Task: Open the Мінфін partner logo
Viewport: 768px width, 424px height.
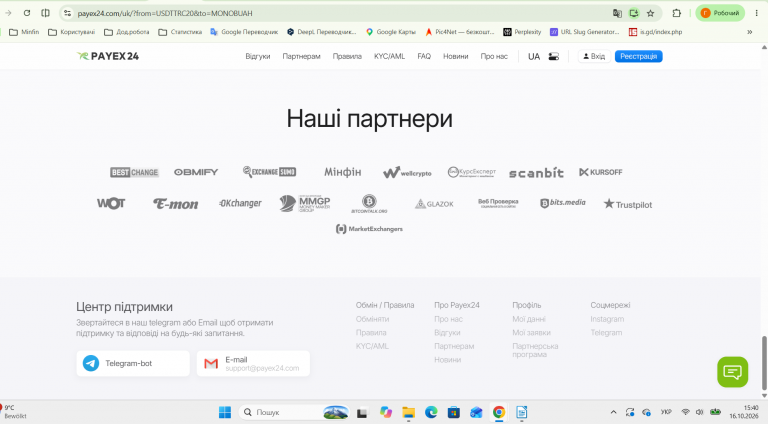Action: click(342, 172)
